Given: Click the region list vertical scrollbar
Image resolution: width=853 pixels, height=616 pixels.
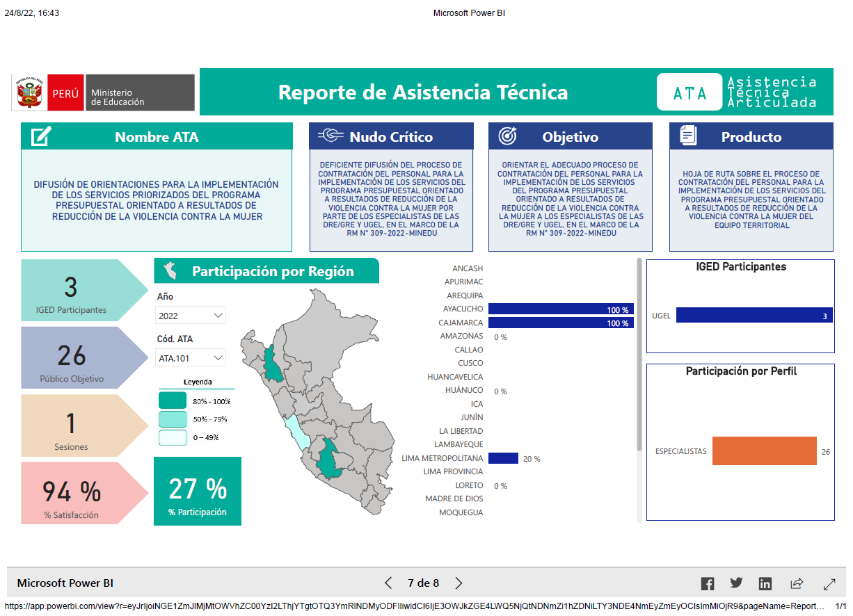Looking at the screenshot, I should [639, 355].
